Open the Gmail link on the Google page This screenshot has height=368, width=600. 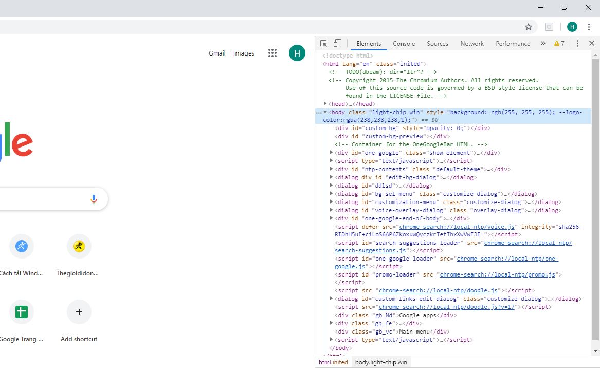coord(217,53)
